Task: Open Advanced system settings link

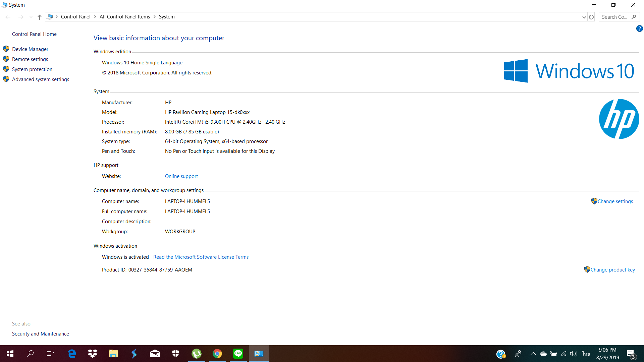Action: point(41,79)
